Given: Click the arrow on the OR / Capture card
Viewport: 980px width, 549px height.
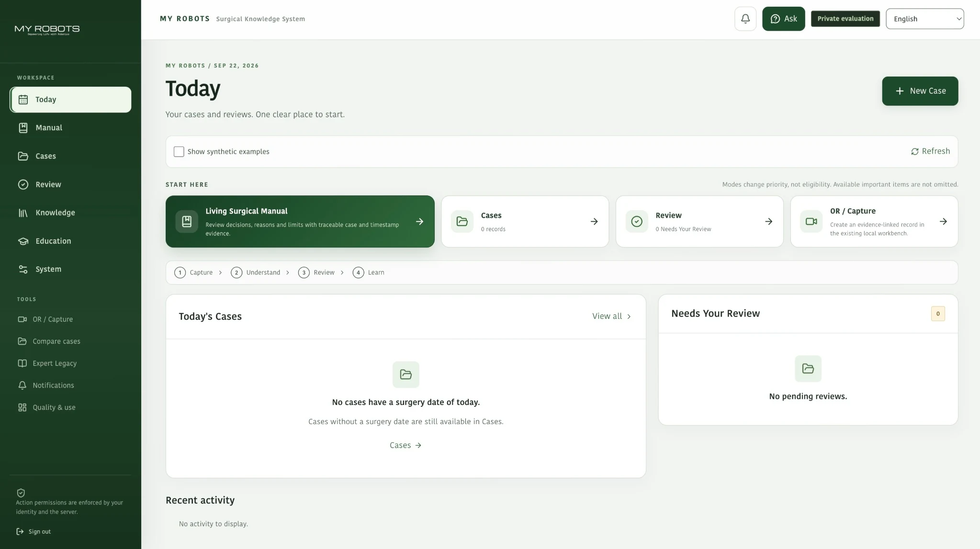Looking at the screenshot, I should coord(943,222).
